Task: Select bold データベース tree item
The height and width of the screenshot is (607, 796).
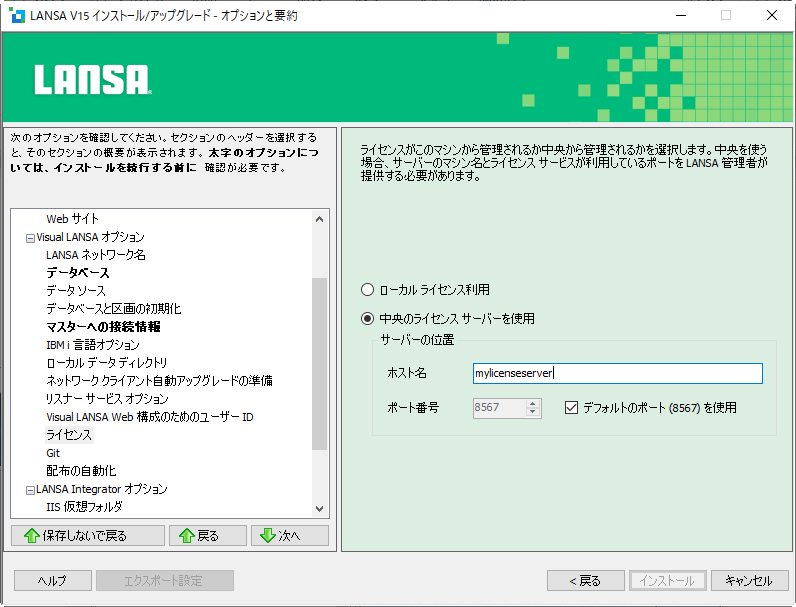Action: coord(78,273)
